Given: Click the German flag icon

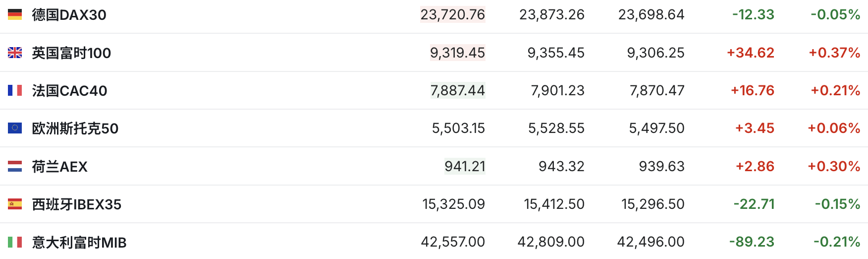Looking at the screenshot, I should 15,15.
